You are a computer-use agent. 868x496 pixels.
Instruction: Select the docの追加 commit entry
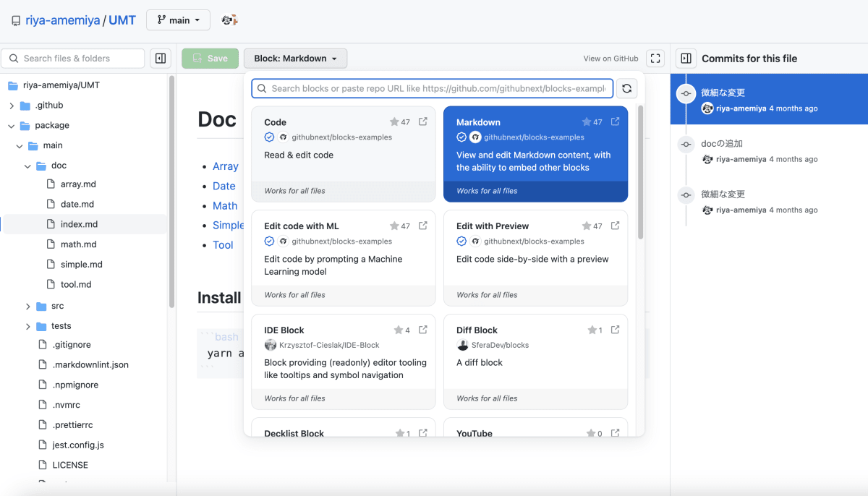pyautogui.click(x=769, y=150)
